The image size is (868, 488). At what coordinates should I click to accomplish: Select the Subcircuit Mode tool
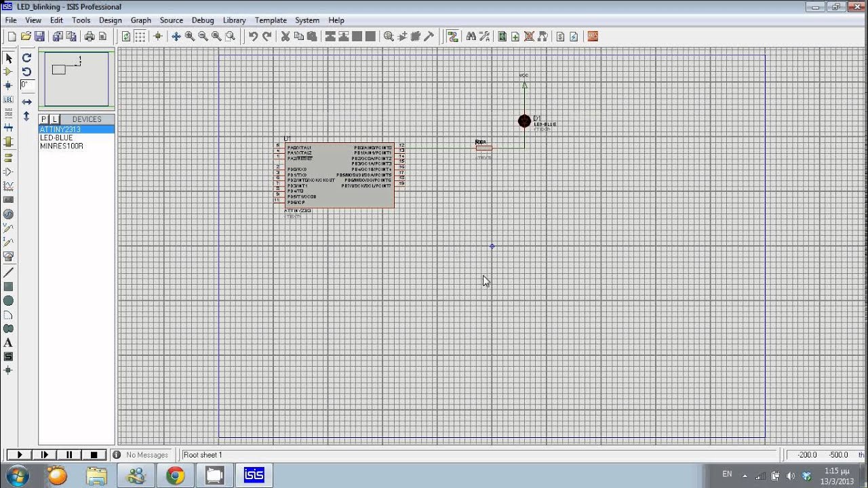[9, 142]
